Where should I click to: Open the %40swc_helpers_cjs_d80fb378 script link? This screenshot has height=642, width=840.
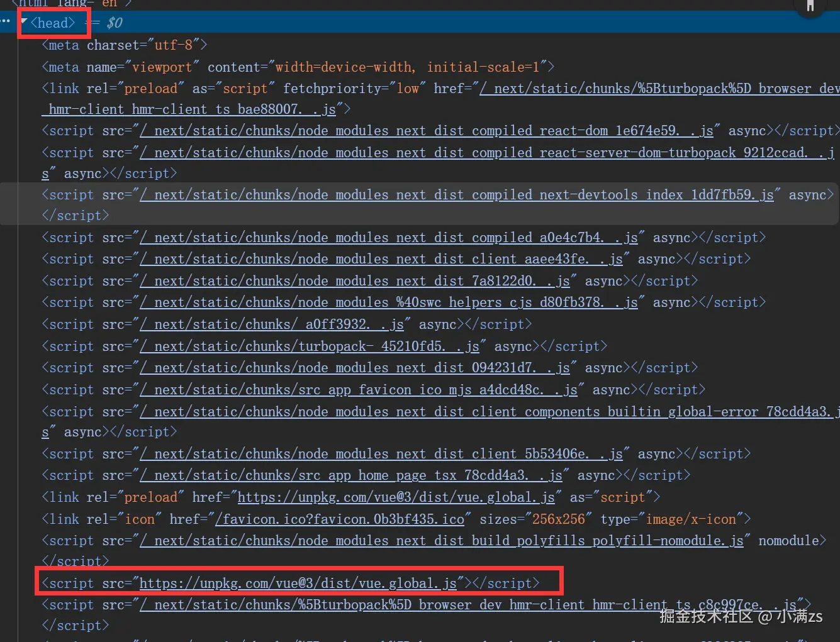point(389,302)
